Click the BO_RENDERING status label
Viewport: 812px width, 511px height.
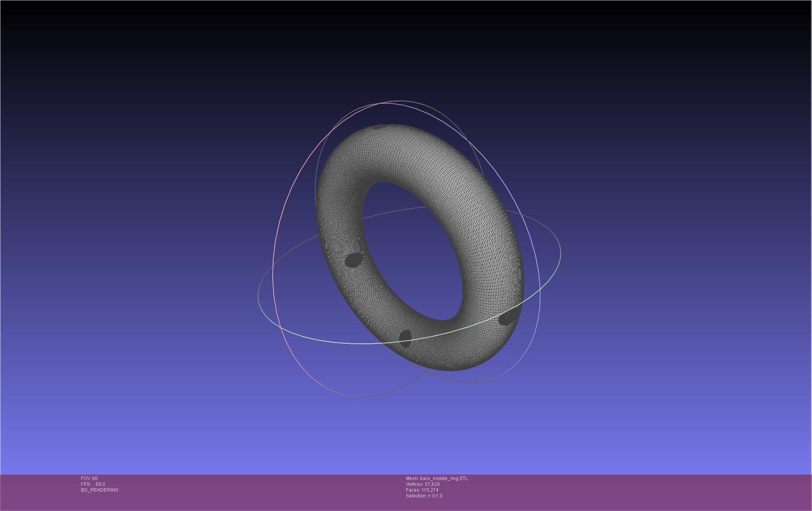click(x=100, y=490)
